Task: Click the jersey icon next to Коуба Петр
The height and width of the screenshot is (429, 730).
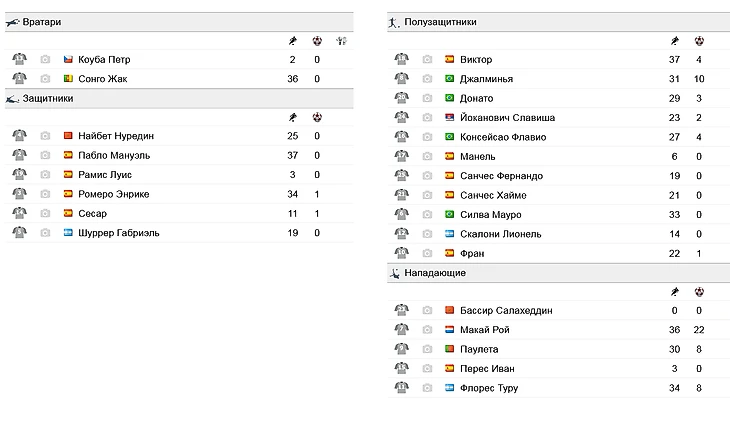Action: tap(19, 60)
